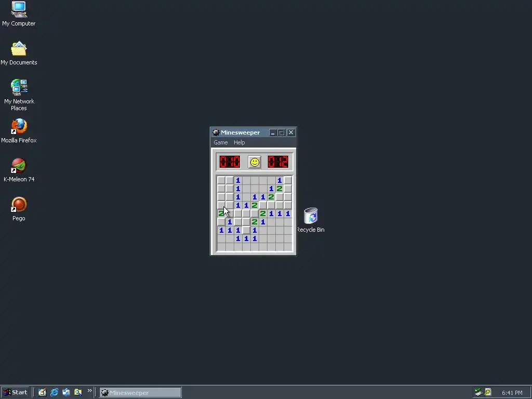This screenshot has height=399, width=532.
Task: Click the green 2 in the first minefield column
Action: [x=221, y=214]
